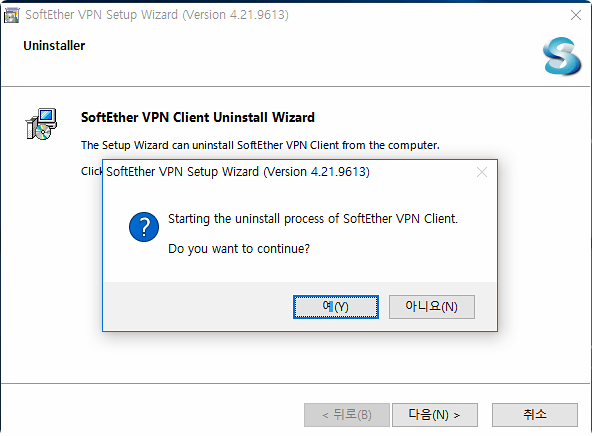592x436 pixels.
Task: Cancel the wizard with 취소 button
Action: [535, 414]
